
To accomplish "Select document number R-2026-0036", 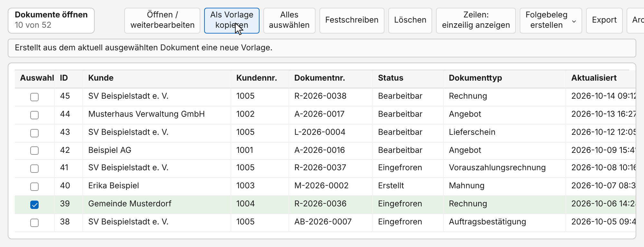I will (320, 204).
